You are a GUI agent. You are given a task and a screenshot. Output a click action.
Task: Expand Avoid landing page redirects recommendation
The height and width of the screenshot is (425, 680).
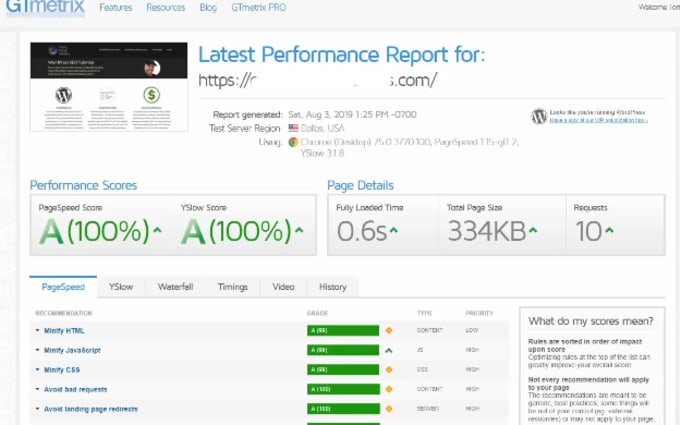coord(37,409)
